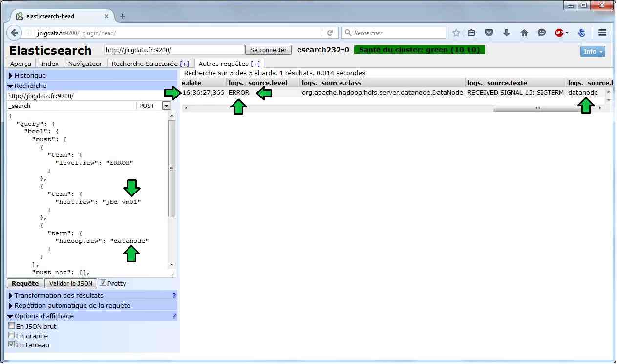This screenshot has height=364, width=617.
Task: Click the Adblock Plus ABP icon
Action: [x=559, y=33]
